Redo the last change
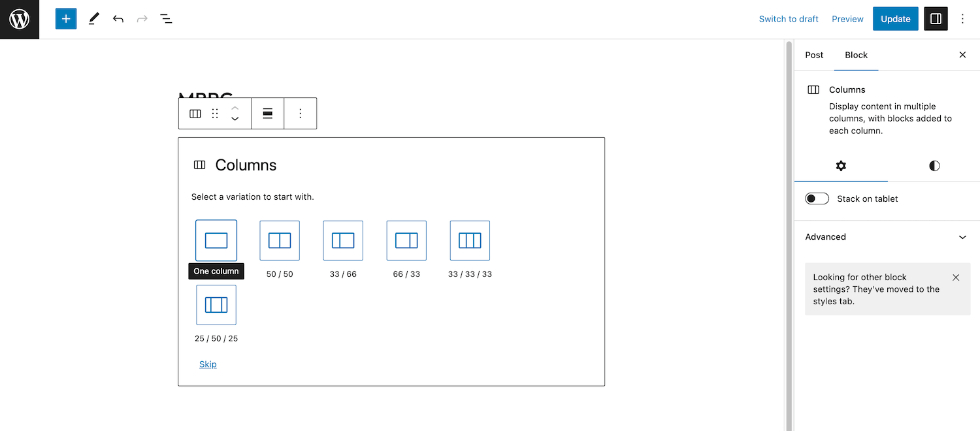Image resolution: width=980 pixels, height=431 pixels. (x=142, y=18)
